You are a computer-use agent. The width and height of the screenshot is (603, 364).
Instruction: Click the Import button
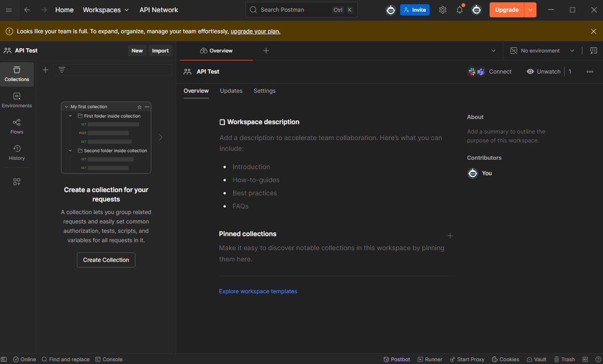point(160,51)
